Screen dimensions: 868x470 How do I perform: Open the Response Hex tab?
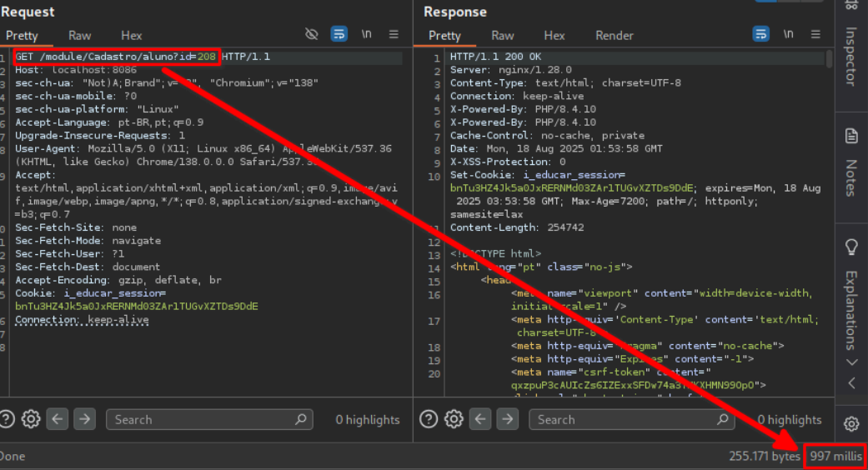pyautogui.click(x=554, y=36)
